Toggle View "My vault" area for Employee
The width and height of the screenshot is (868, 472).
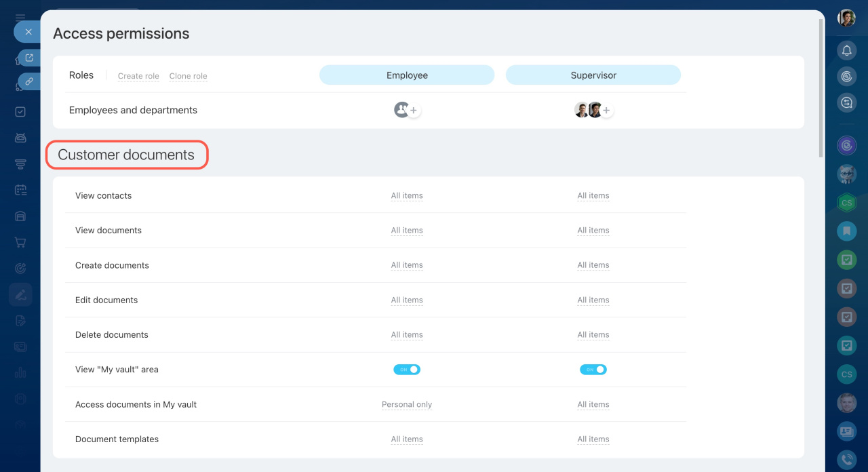point(407,370)
